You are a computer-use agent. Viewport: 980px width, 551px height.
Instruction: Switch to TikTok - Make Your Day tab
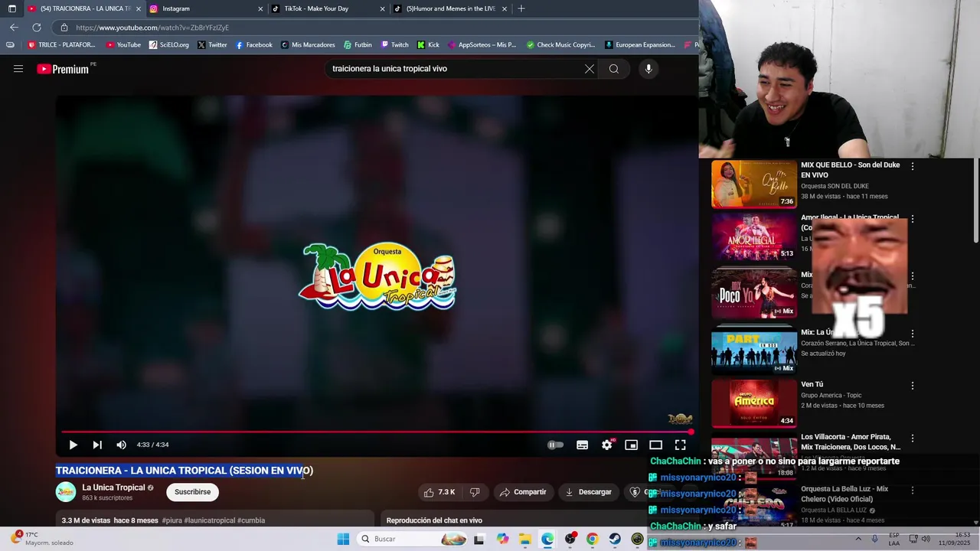pos(328,8)
